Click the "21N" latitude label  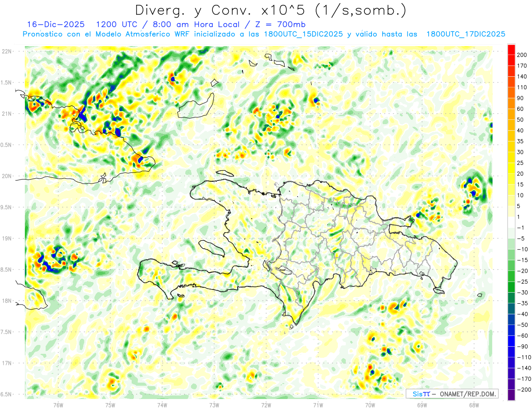click(7, 114)
